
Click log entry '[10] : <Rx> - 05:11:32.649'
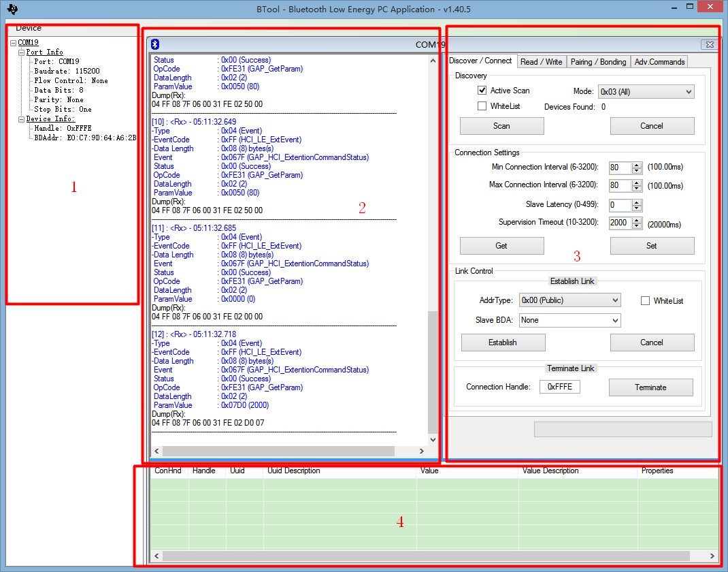194,122
